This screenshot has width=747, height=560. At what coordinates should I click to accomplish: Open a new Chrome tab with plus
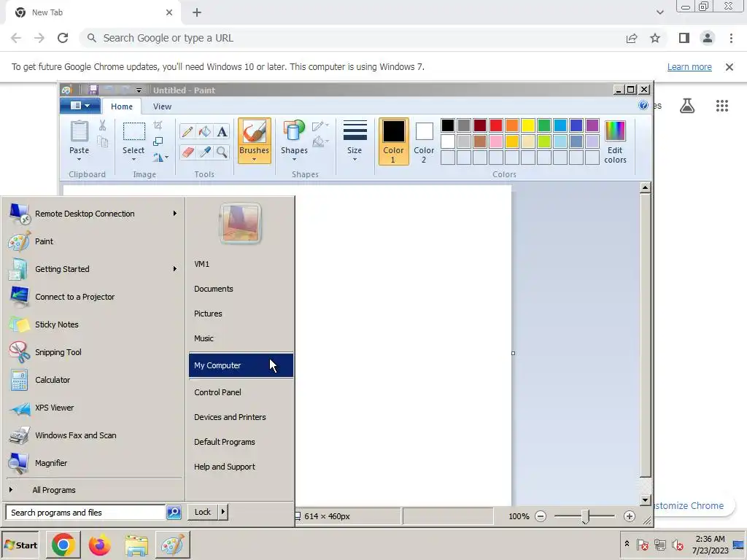(x=197, y=12)
